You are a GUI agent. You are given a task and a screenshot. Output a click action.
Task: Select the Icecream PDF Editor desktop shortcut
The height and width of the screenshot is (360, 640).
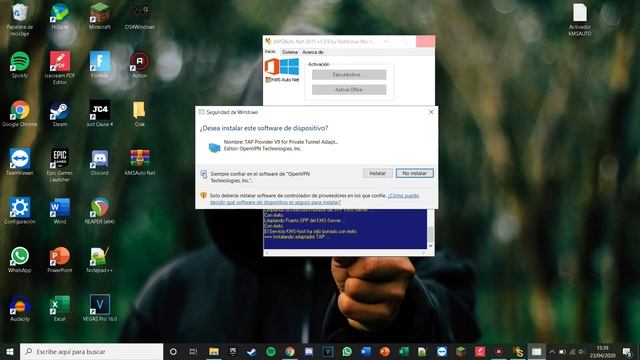[60, 68]
